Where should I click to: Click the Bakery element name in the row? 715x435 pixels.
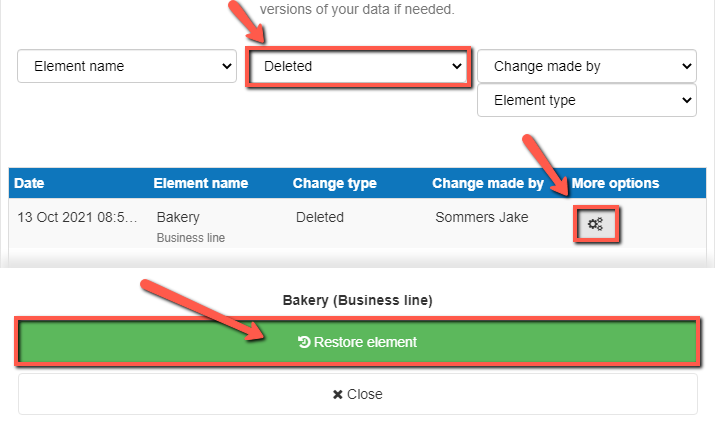click(178, 217)
